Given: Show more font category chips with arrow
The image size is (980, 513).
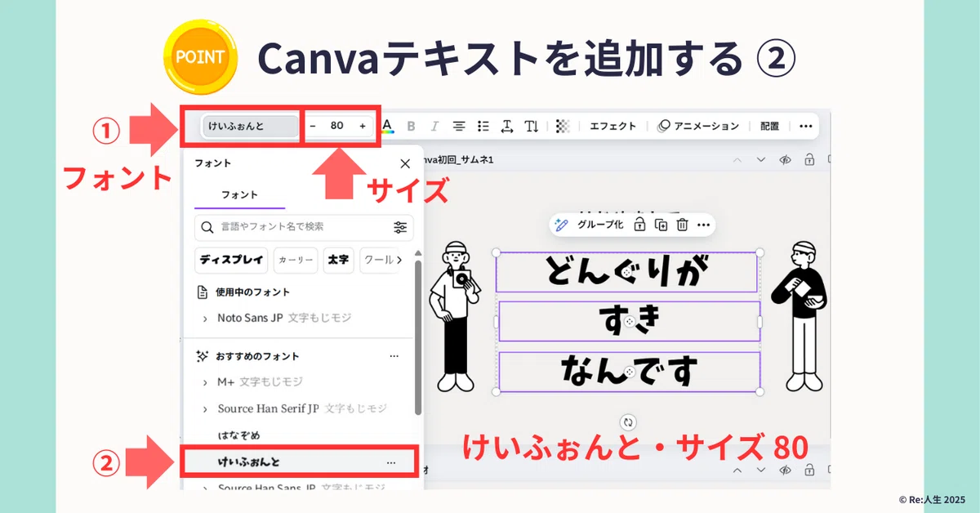Looking at the screenshot, I should pos(399,260).
